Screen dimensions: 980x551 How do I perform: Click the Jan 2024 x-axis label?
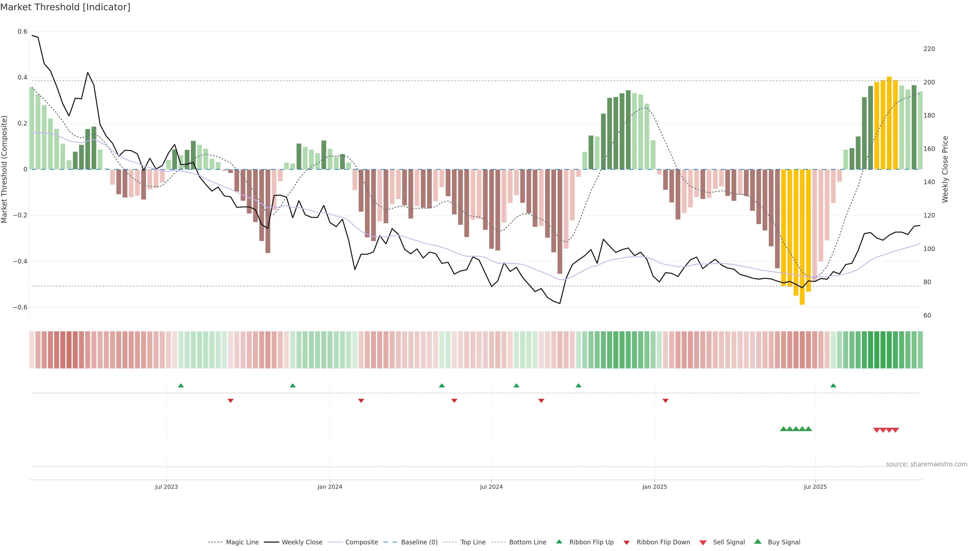click(x=330, y=487)
